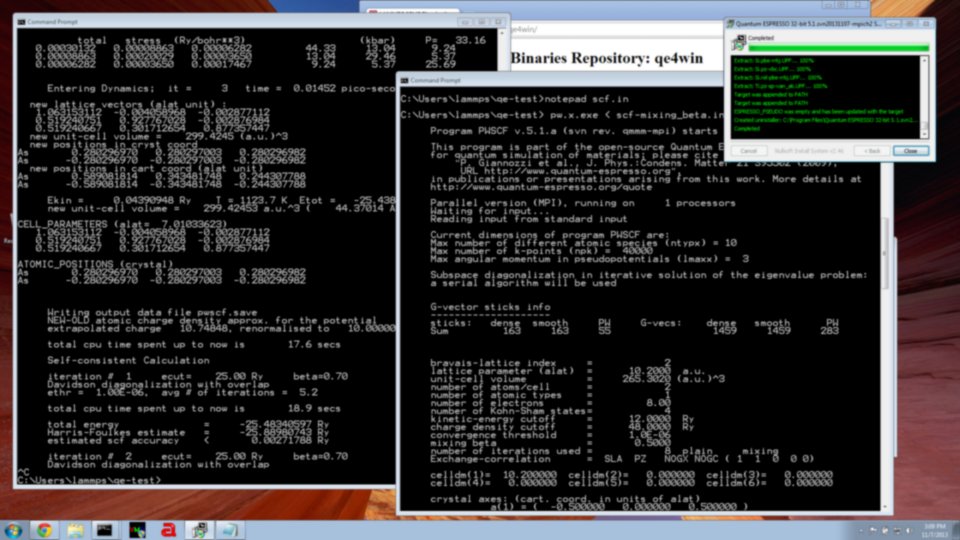Screen dimensions: 960x540
Task: Click the browser address bar showing qe4win
Action: 600,31
